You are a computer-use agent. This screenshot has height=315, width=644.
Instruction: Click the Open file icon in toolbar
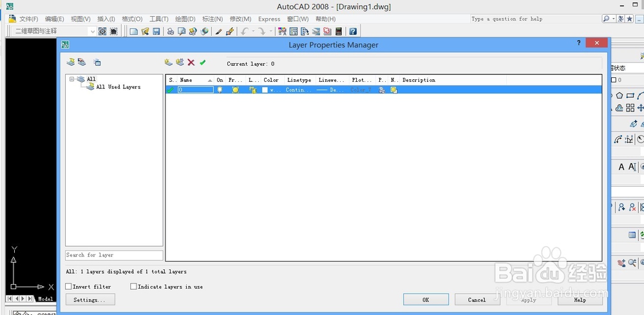tap(145, 31)
